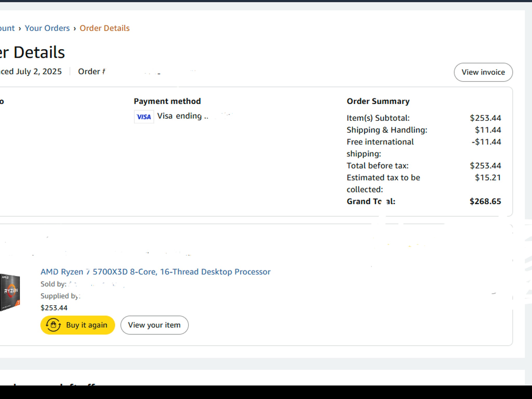Click the partially visible Account breadcrumb
The height and width of the screenshot is (399, 532).
pos(7,28)
